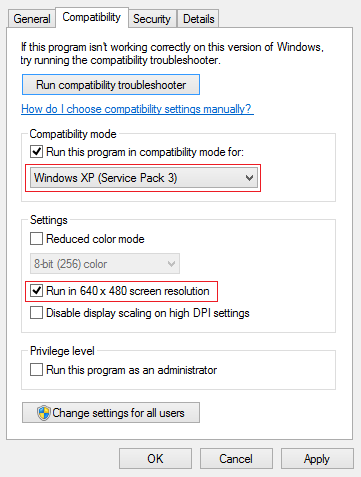Uncheck Run this program in compatibility mode
This screenshot has width=361, height=477.
[x=36, y=152]
